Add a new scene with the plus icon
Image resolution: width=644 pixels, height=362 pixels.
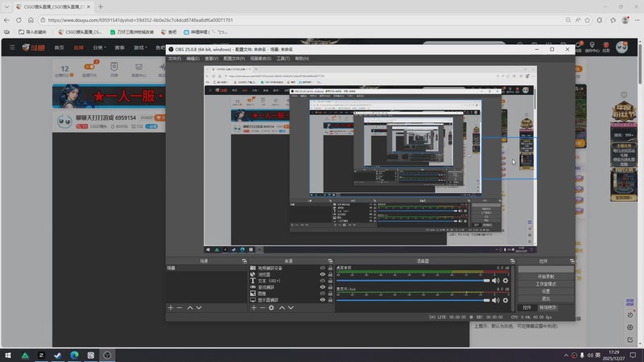[x=171, y=307]
